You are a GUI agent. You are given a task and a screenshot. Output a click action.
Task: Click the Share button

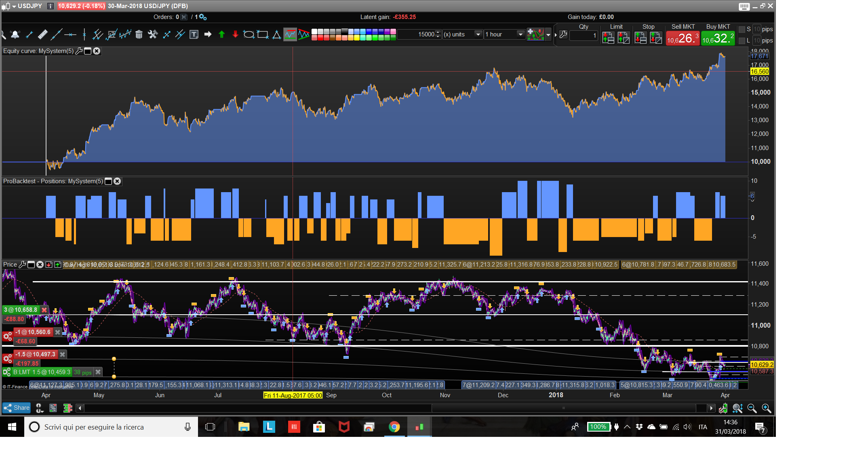(17, 408)
